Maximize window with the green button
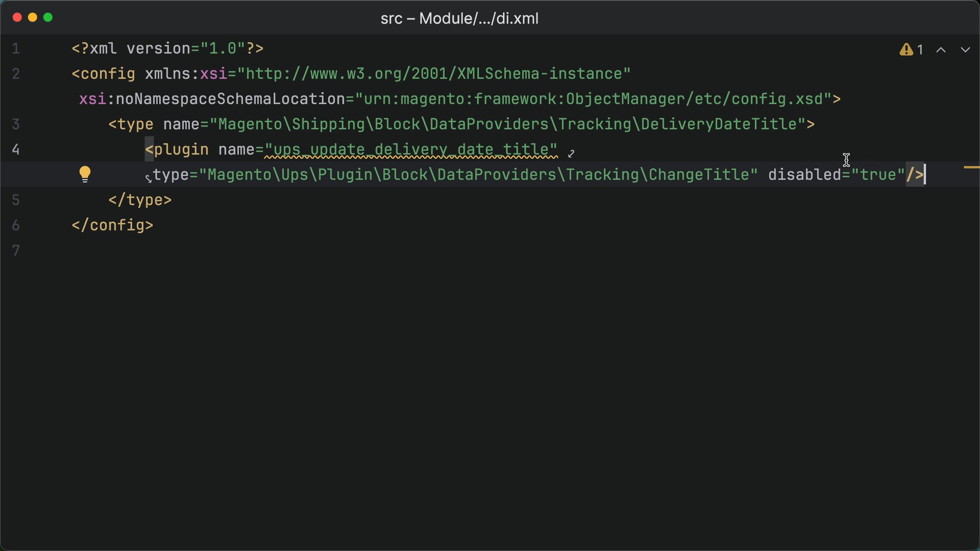The image size is (980, 551). tap(48, 17)
